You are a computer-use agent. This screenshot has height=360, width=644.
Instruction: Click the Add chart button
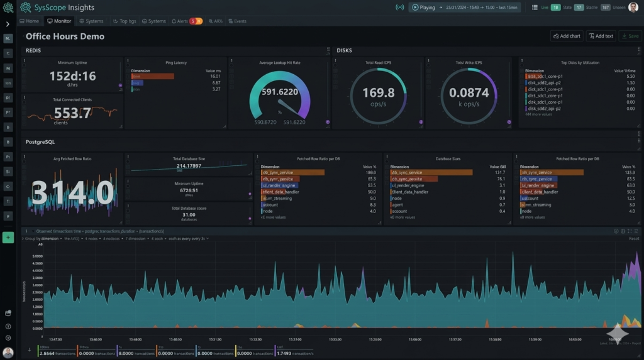pos(567,36)
